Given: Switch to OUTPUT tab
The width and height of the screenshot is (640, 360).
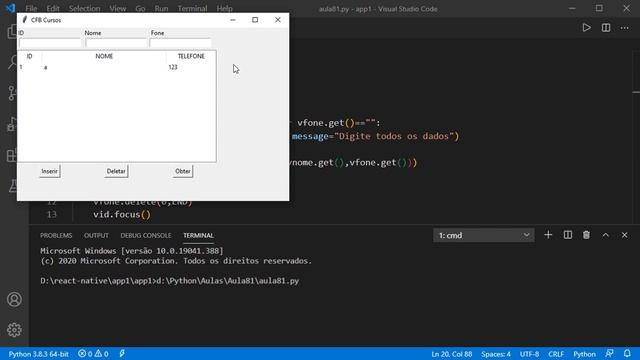Looking at the screenshot, I should (x=96, y=236).
